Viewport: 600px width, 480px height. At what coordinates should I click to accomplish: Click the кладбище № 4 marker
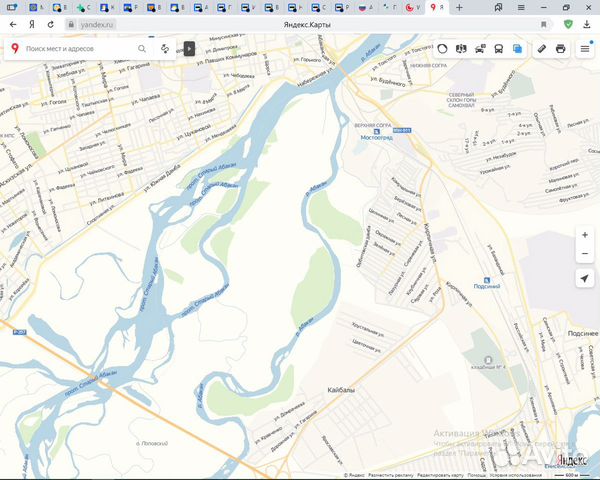(488, 363)
